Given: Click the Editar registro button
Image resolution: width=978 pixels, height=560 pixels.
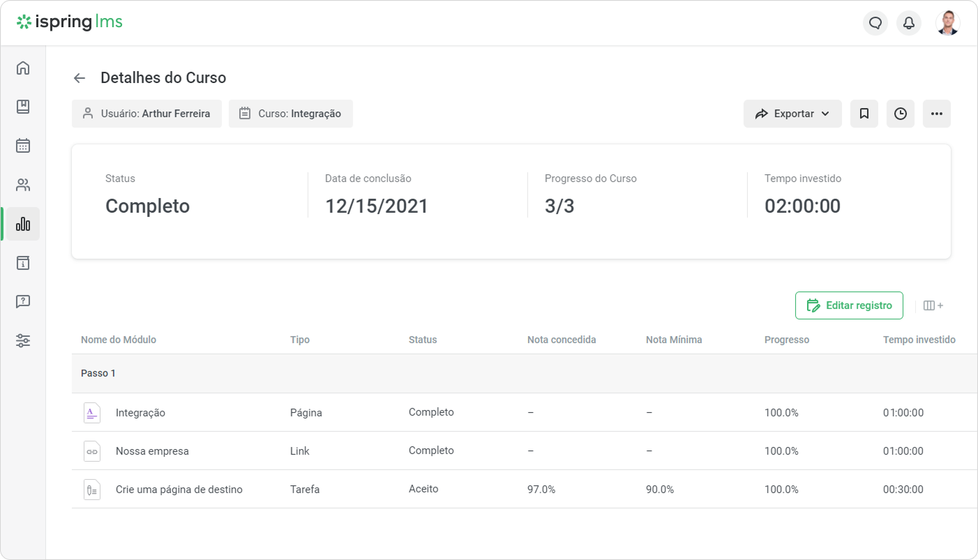Looking at the screenshot, I should [849, 305].
